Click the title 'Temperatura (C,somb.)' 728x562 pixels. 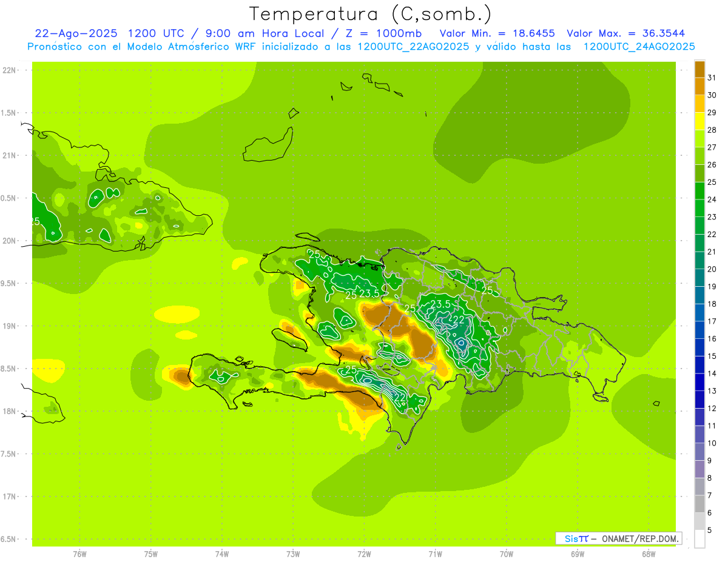(371, 14)
